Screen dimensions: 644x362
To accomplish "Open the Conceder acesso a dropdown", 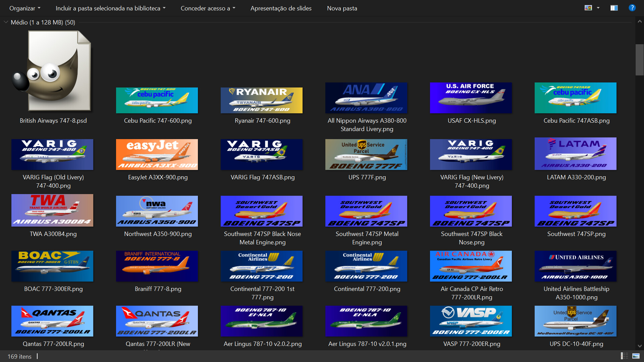I will pyautogui.click(x=208, y=8).
